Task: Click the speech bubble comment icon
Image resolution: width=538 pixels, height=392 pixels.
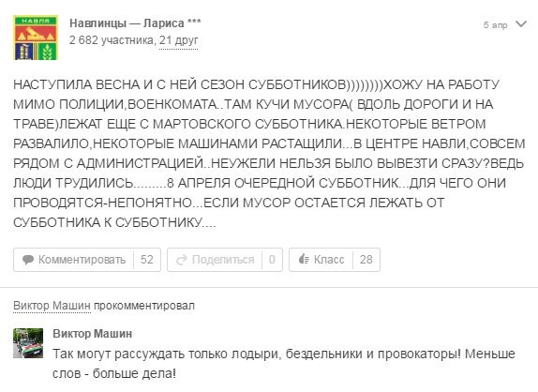Action: click(28, 260)
